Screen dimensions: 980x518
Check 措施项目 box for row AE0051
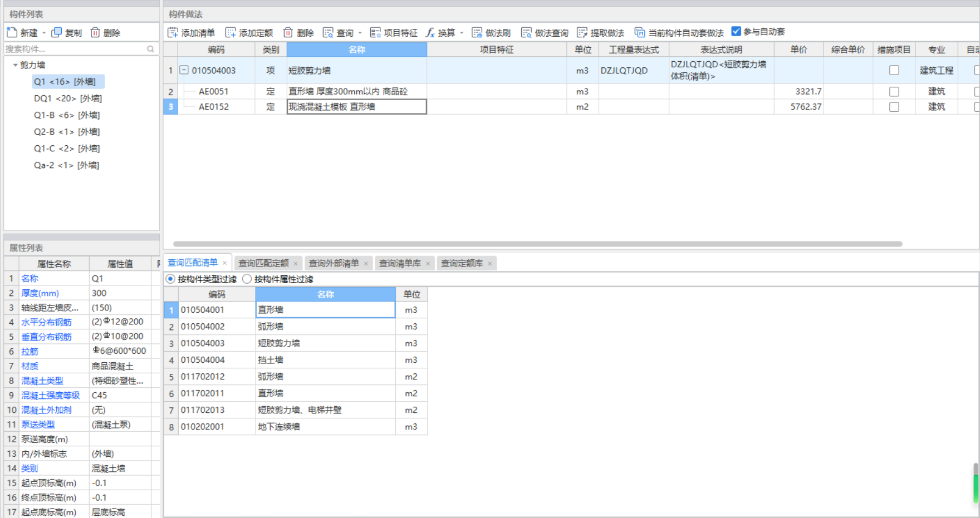click(x=894, y=91)
